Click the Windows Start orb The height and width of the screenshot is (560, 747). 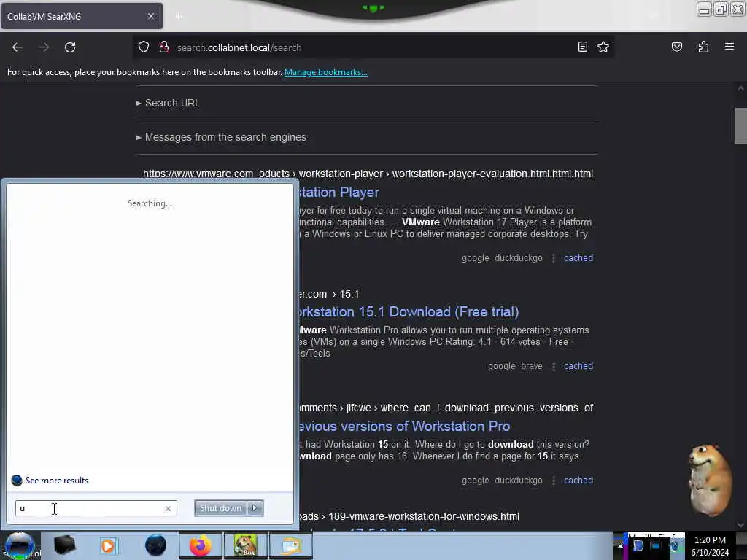coord(19,545)
